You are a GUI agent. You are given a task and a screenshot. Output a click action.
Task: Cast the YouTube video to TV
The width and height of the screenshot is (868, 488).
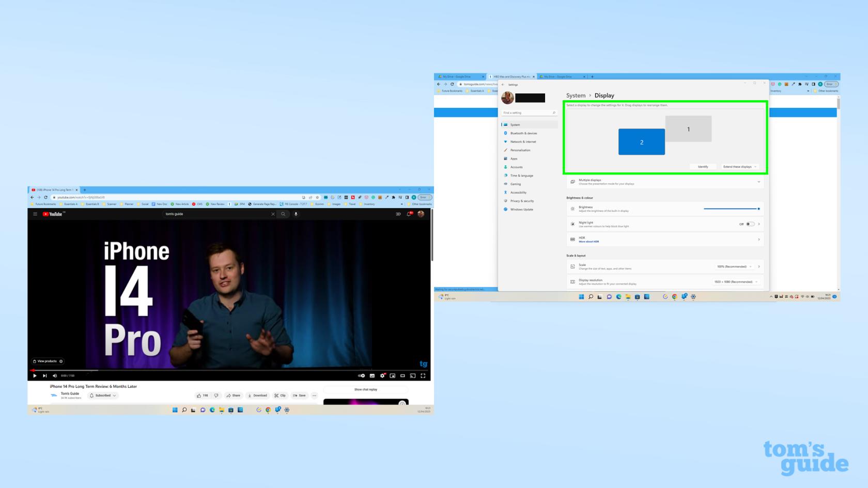pyautogui.click(x=413, y=375)
